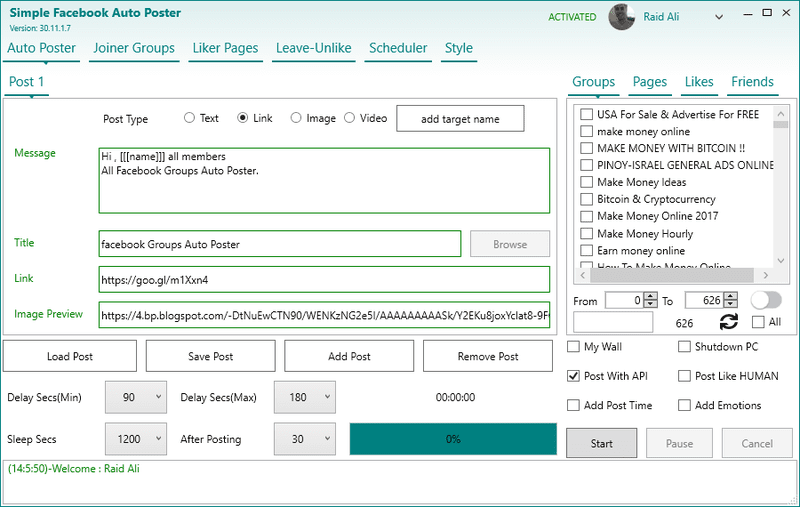Toggle the switch next to the To field
The width and height of the screenshot is (800, 507).
(x=766, y=300)
